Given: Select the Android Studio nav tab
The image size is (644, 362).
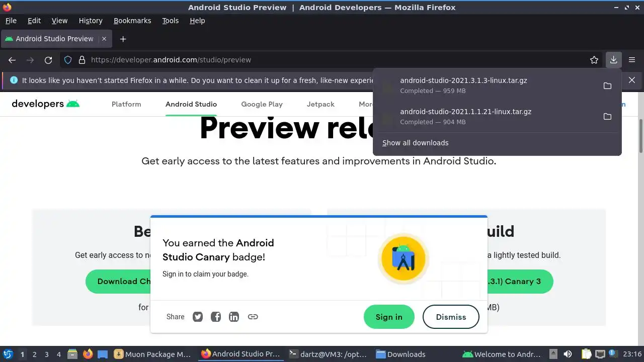Looking at the screenshot, I should tap(191, 104).
